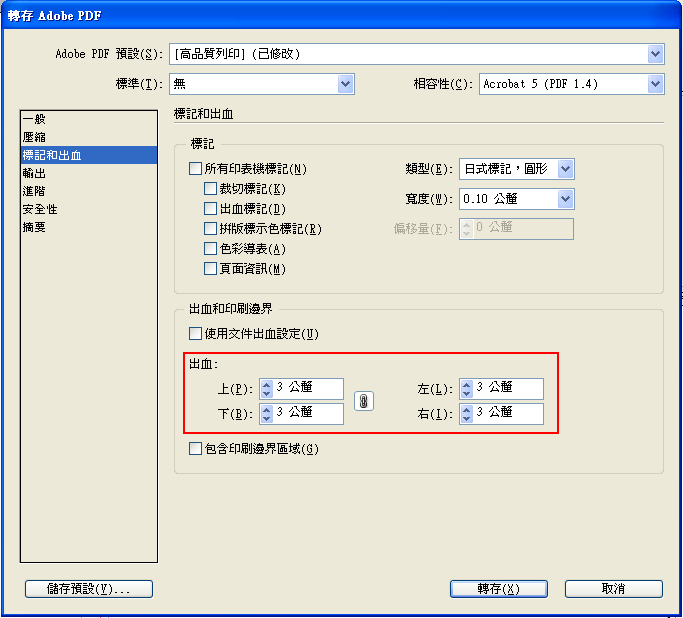The width and height of the screenshot is (683, 618).
Task: Click the 上 bleed value field
Action: 308,388
